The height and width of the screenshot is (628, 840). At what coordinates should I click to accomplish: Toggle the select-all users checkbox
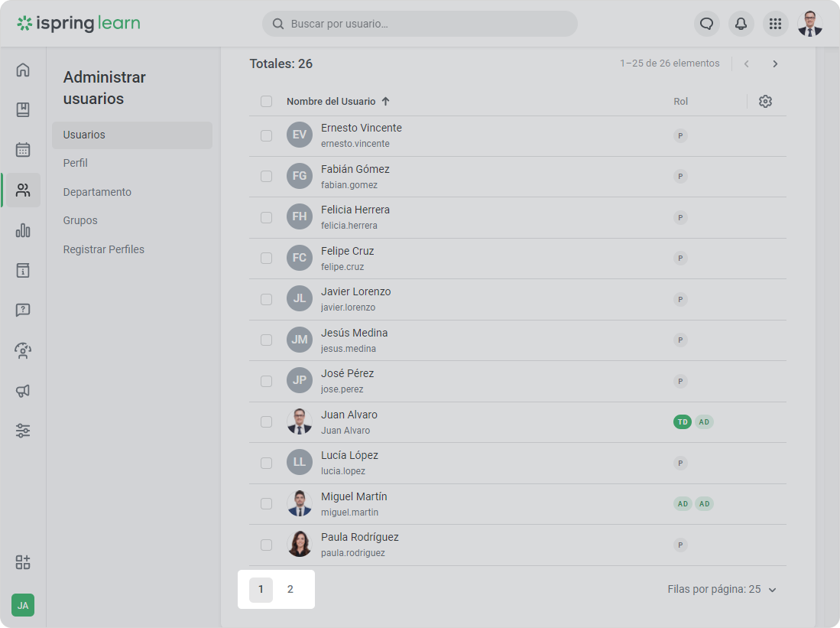pyautogui.click(x=266, y=102)
